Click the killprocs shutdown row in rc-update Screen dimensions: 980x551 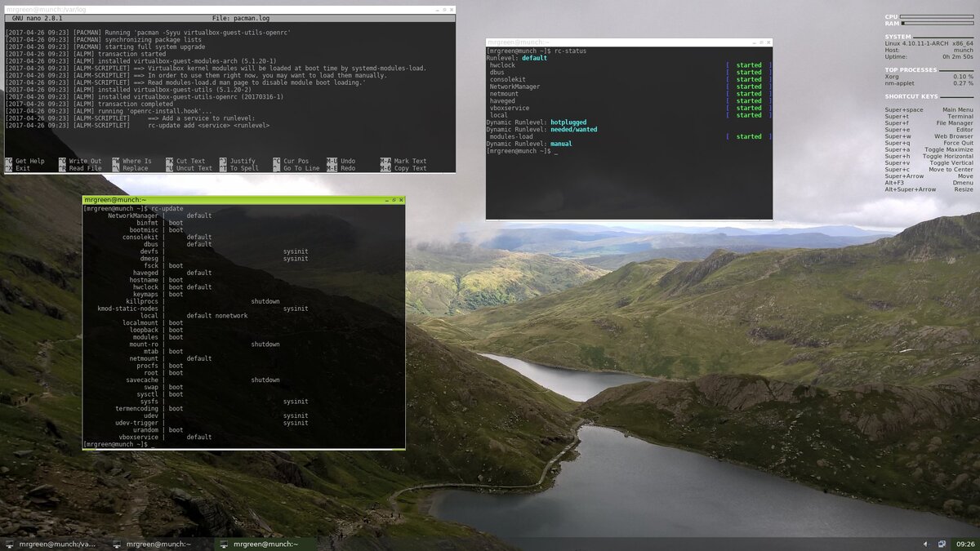click(x=203, y=301)
